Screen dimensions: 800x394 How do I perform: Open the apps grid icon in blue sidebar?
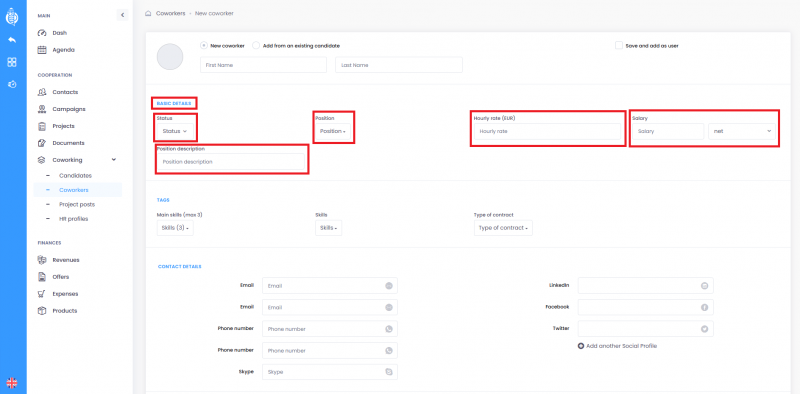click(12, 62)
